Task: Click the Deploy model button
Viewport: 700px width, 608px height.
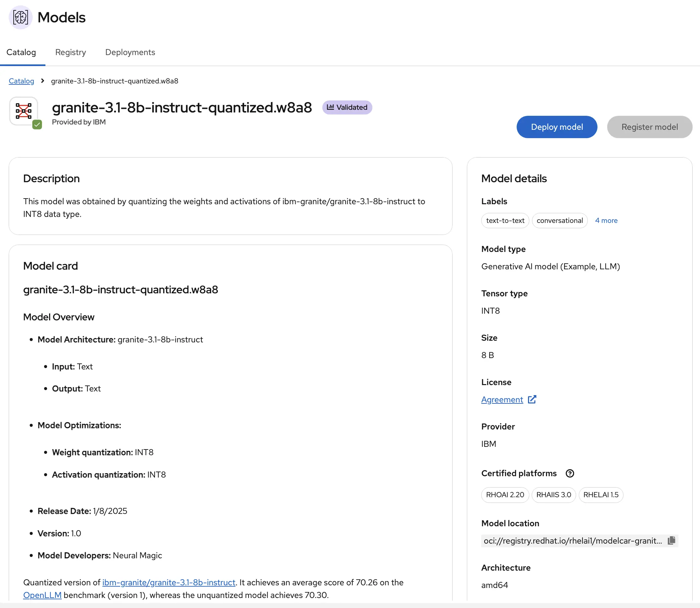Action: [557, 127]
